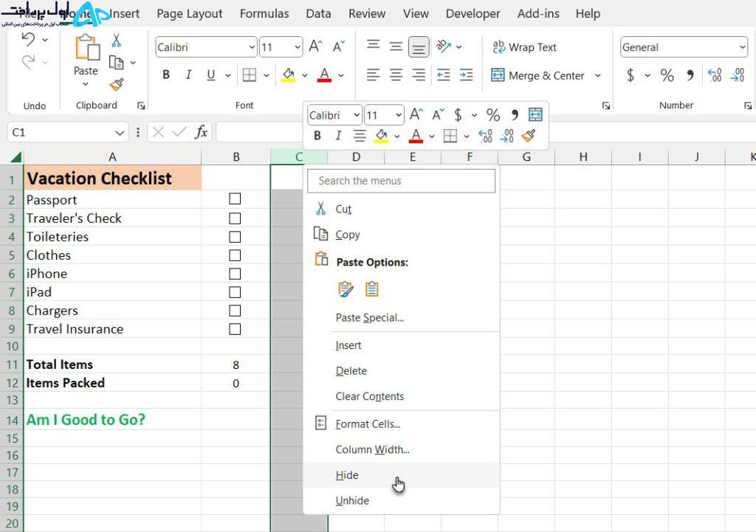Apply the yellow fill color in ribbon
This screenshot has width=756, height=532.
[x=289, y=75]
